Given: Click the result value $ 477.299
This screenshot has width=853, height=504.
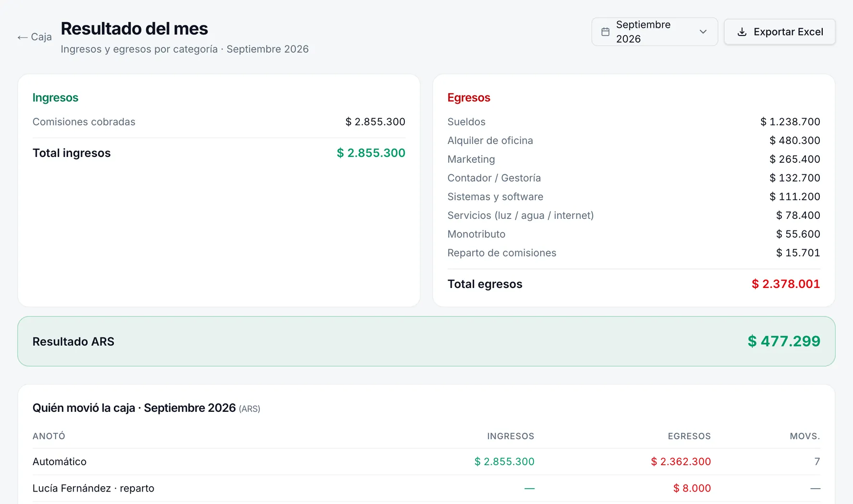Looking at the screenshot, I should click(784, 341).
